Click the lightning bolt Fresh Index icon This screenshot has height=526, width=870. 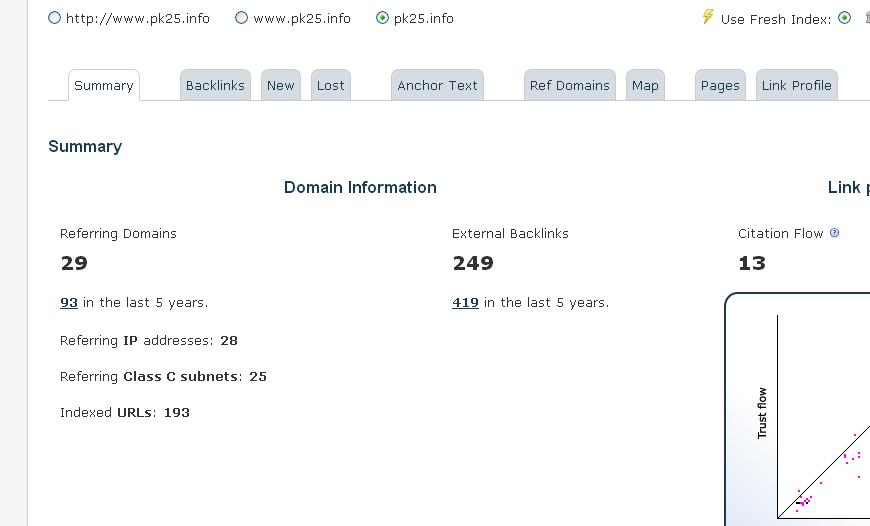click(707, 17)
